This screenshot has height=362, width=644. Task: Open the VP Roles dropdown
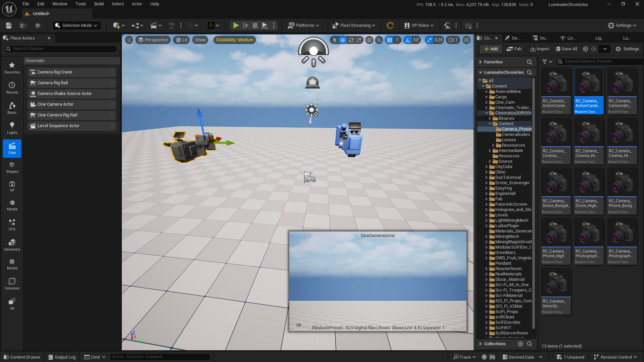pos(419,25)
